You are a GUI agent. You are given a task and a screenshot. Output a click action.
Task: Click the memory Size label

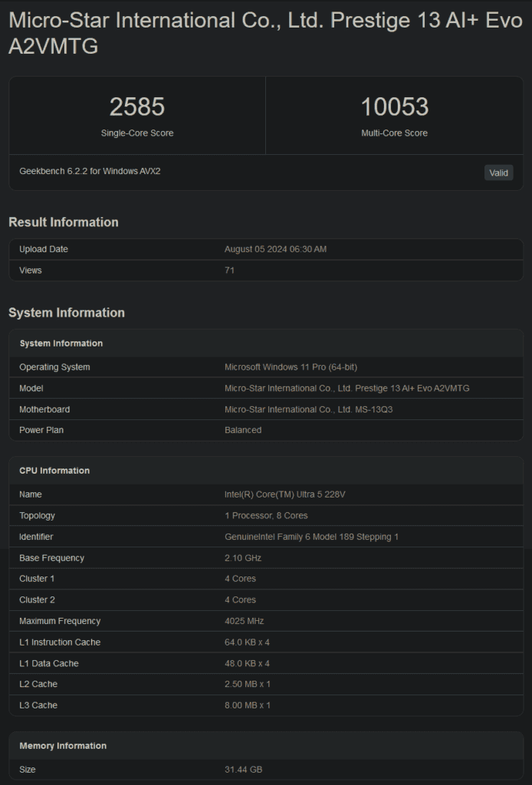(x=28, y=770)
